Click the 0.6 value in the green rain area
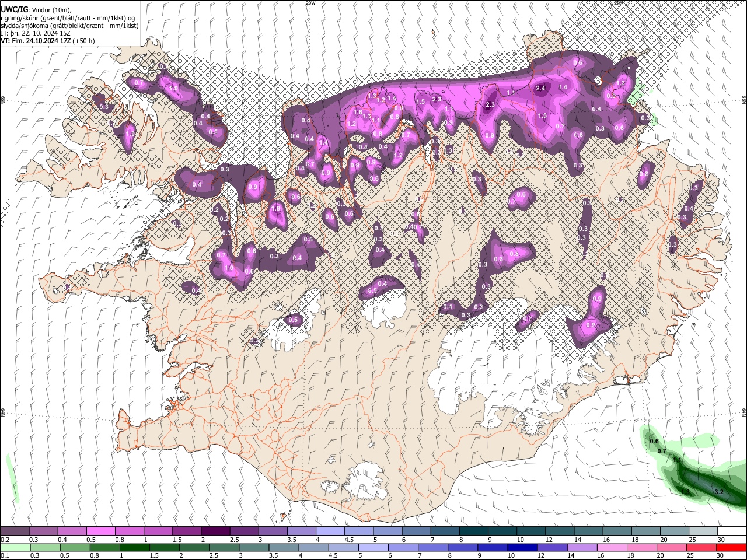747x560 pixels. (x=654, y=441)
